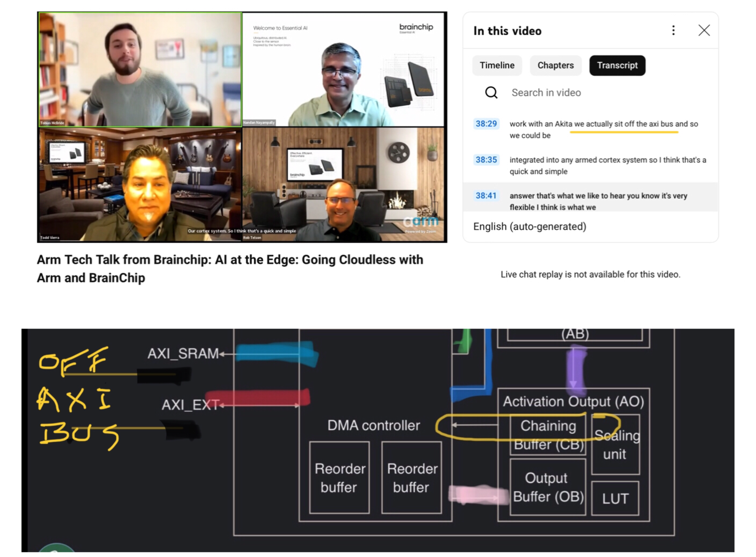The width and height of the screenshot is (756, 557).
Task: Switch to the Chapters tab
Action: 555,65
